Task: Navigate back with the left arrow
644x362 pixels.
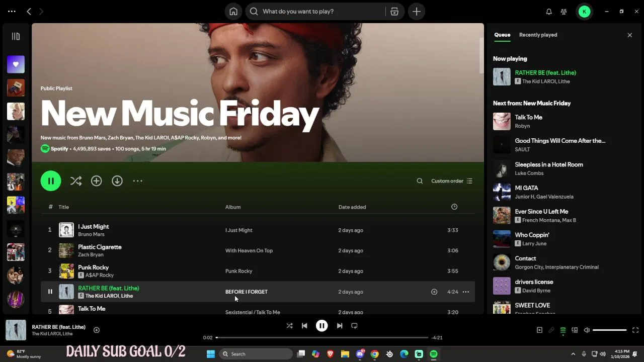Action: click(29, 11)
